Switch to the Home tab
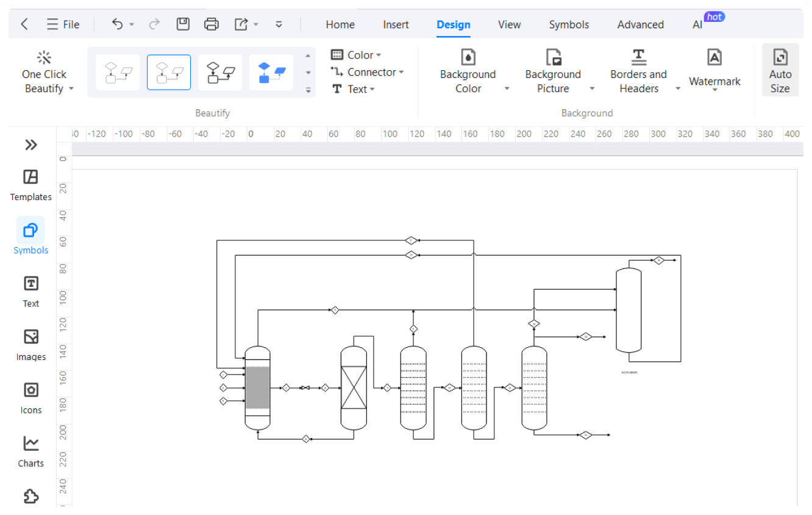The width and height of the screenshot is (812, 515). point(340,24)
